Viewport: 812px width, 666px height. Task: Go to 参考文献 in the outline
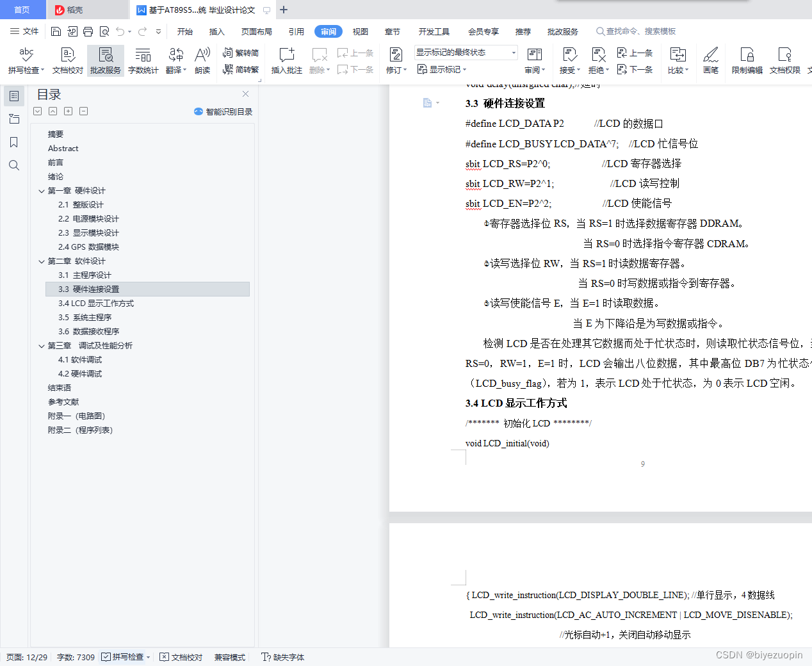(63, 402)
